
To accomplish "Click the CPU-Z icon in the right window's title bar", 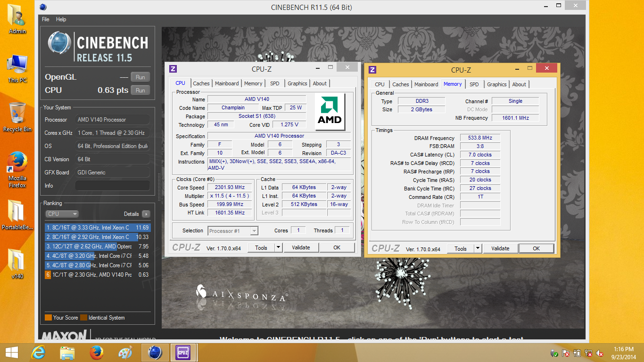I will tap(372, 70).
